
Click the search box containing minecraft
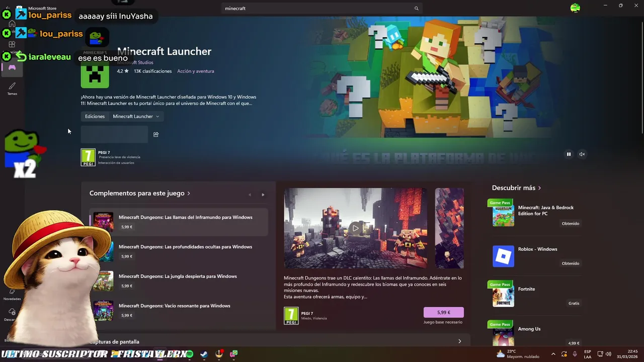322,9
